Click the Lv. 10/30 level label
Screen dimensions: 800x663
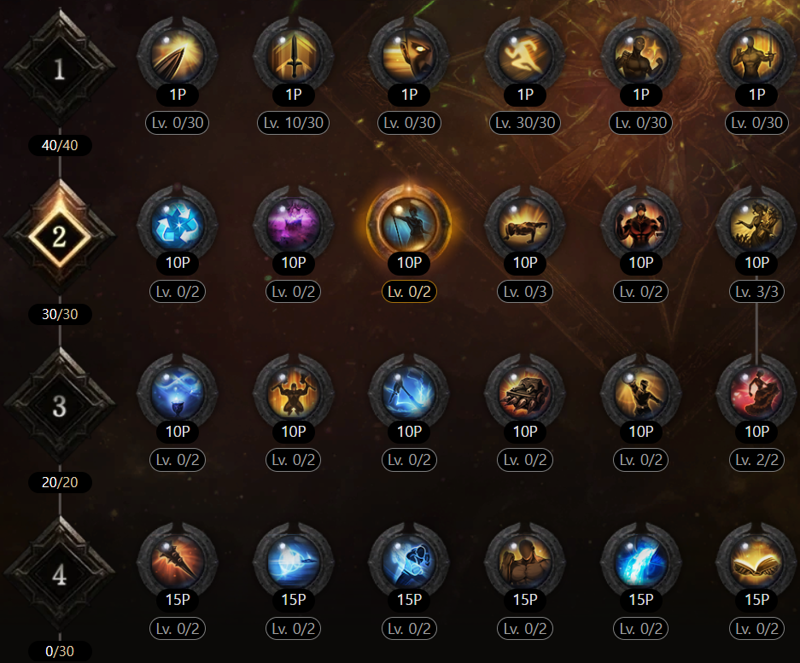(293, 123)
